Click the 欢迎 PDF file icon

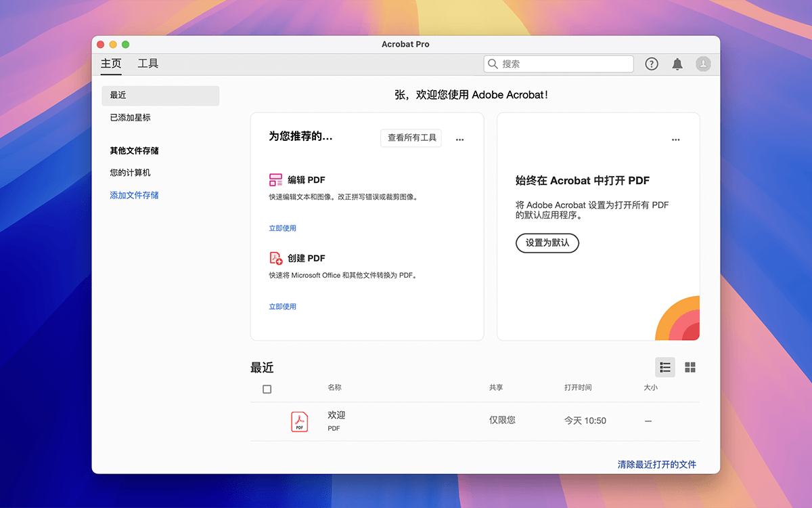pos(299,421)
